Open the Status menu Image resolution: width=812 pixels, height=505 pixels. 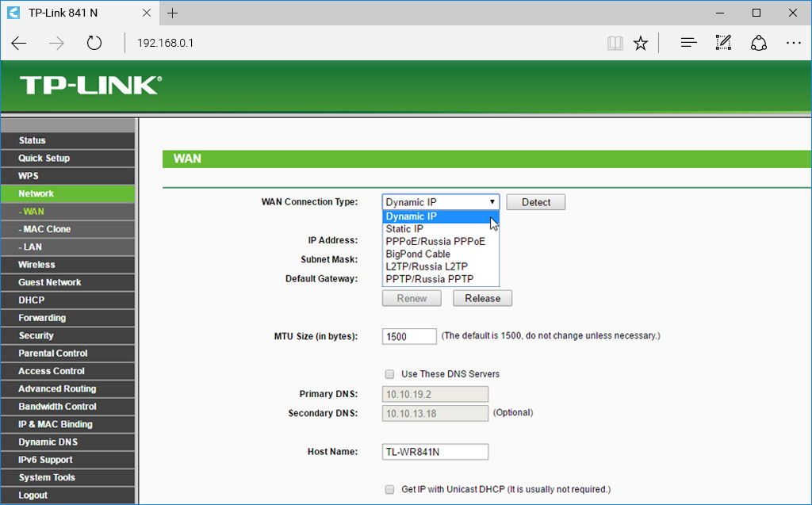tap(68, 140)
